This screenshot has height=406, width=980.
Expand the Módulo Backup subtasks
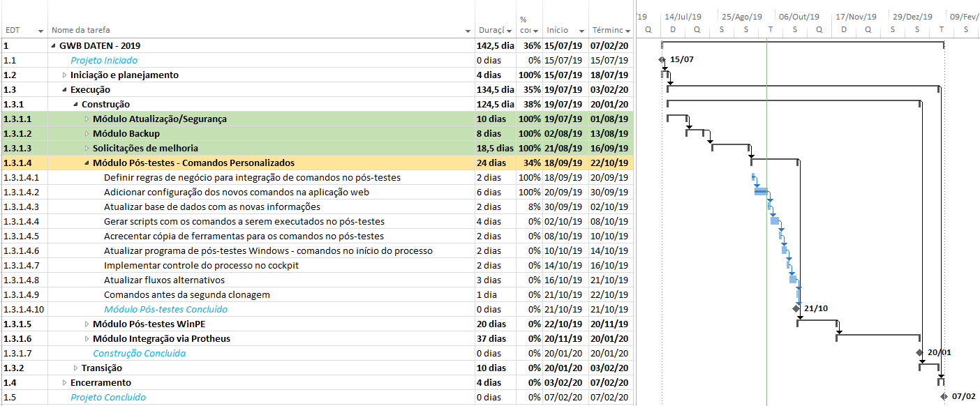[x=87, y=134]
